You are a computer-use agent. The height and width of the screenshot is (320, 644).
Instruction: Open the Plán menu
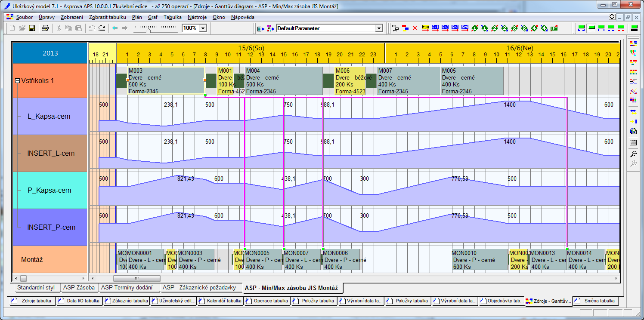[137, 17]
